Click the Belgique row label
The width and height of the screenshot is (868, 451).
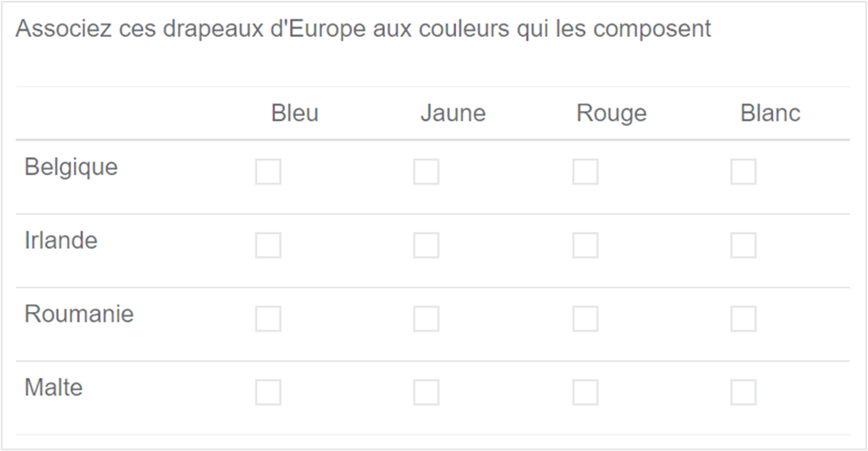(x=71, y=167)
